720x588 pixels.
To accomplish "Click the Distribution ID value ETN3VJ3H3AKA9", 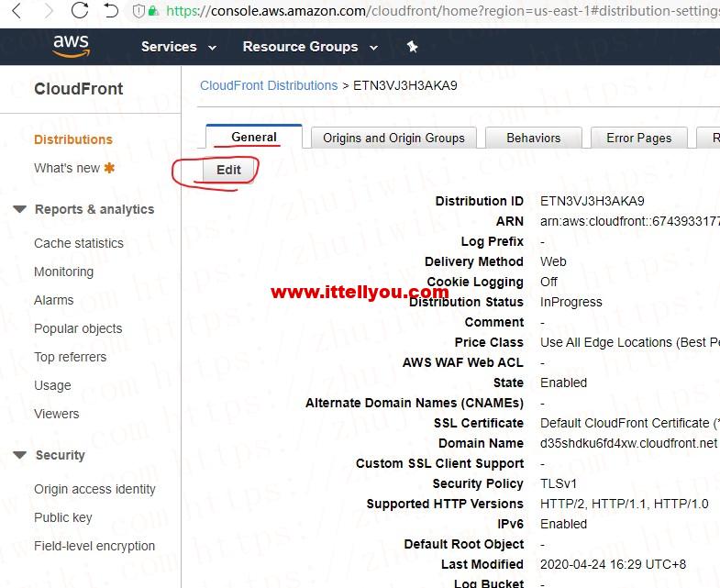I will coord(593,201).
